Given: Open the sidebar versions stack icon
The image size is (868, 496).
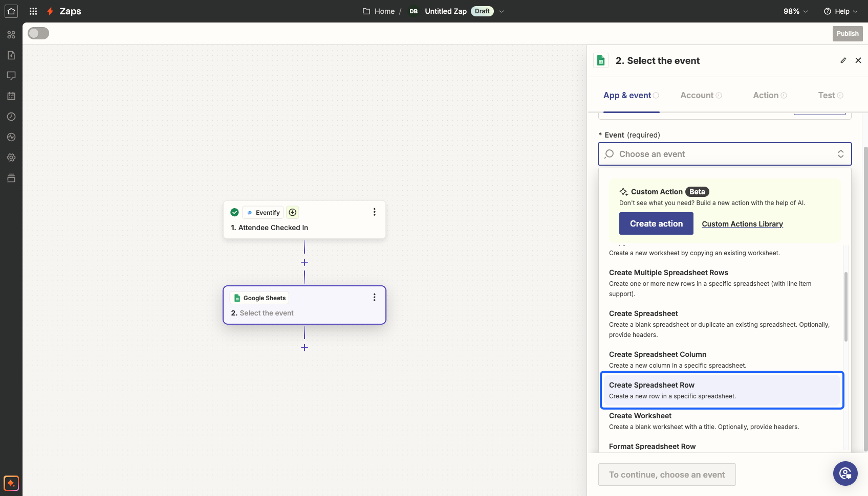Looking at the screenshot, I should pos(11,178).
